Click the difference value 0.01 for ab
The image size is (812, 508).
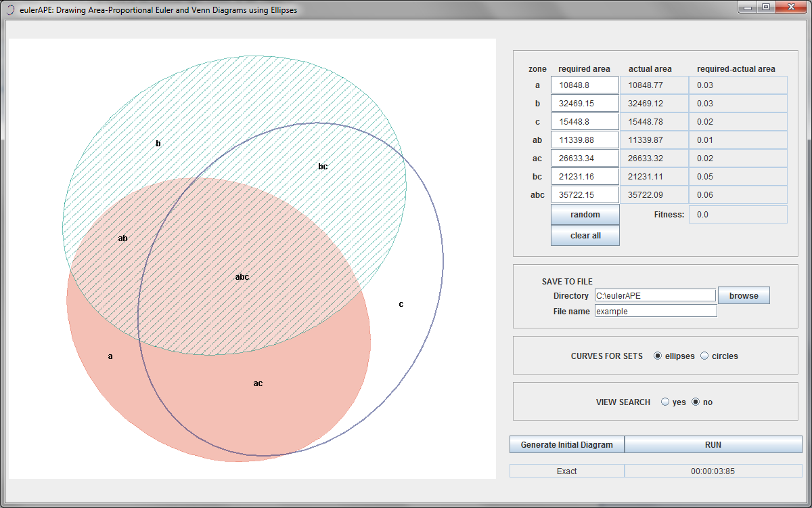(x=738, y=140)
